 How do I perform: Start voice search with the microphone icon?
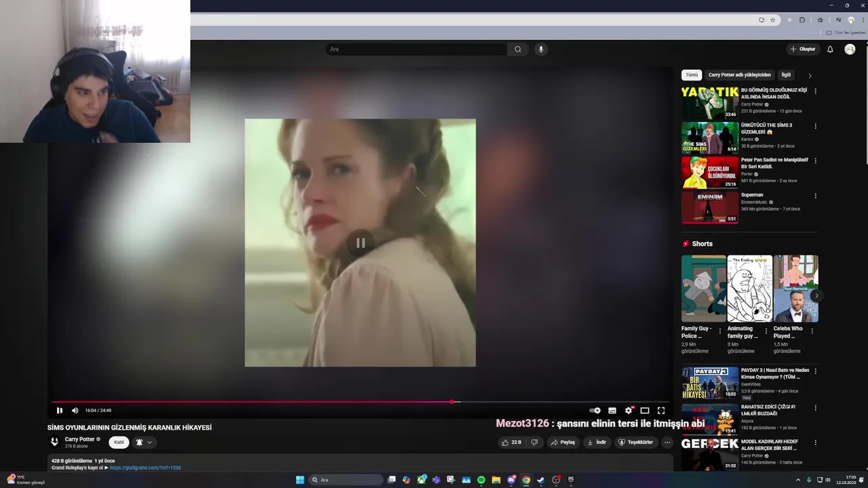click(x=540, y=49)
